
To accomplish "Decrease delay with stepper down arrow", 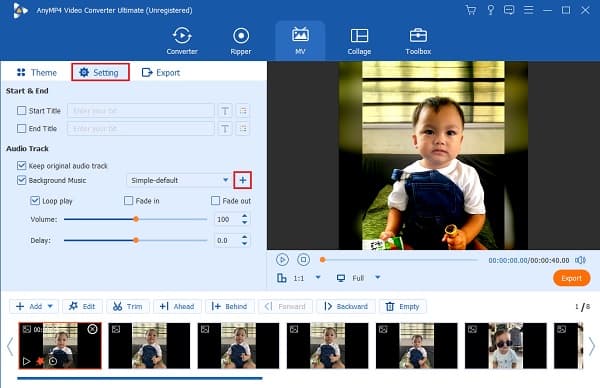I will coord(245,243).
